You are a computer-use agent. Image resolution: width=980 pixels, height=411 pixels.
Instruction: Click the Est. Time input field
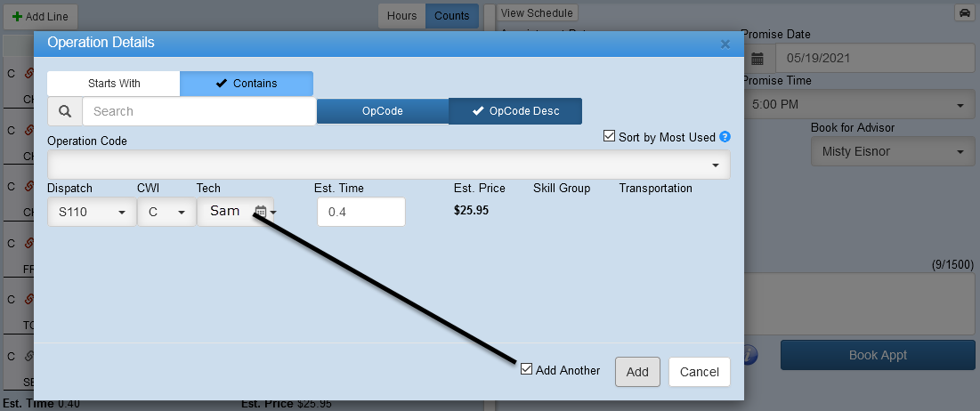coord(360,213)
